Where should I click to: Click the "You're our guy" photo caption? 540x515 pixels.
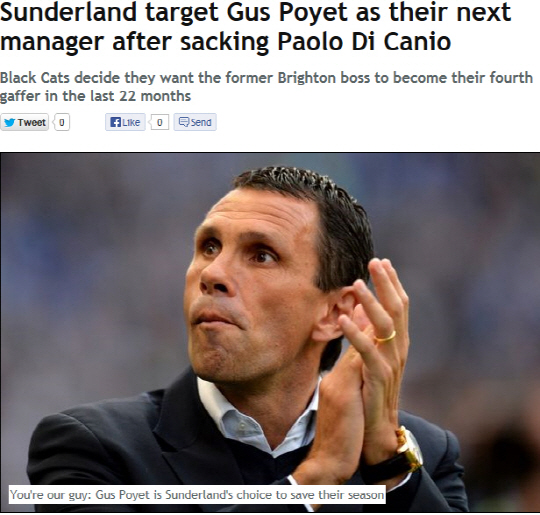(x=197, y=495)
